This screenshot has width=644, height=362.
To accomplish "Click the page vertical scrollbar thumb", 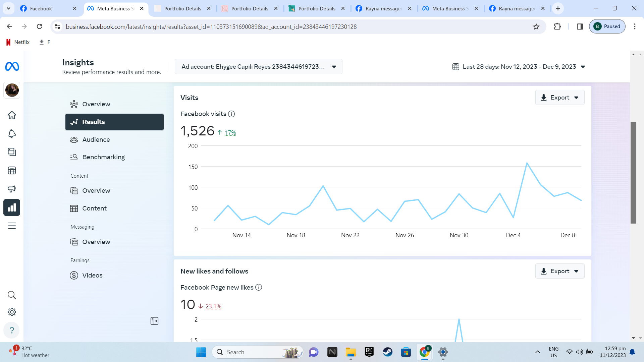I will coord(633,172).
